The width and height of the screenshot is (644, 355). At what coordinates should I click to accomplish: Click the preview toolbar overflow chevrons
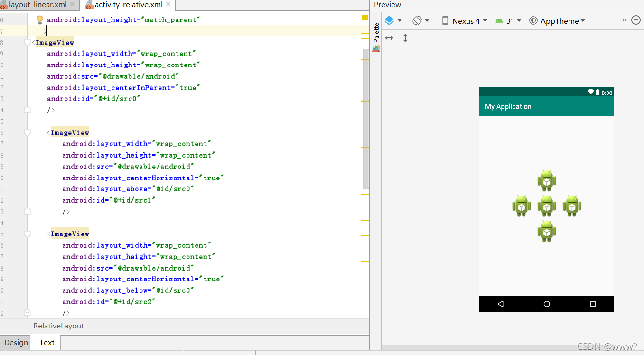[625, 20]
